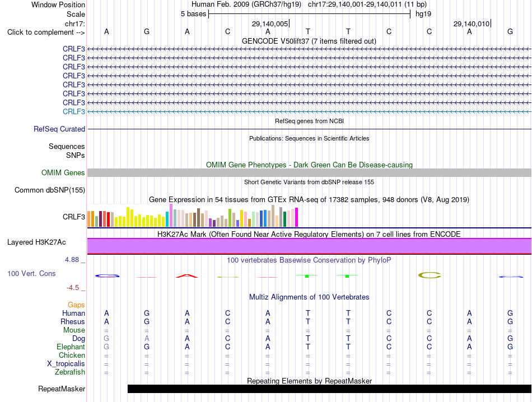Click the olive C PhyloP logo glyph
The height and width of the screenshot is (402, 532).
pyautogui.click(x=430, y=275)
